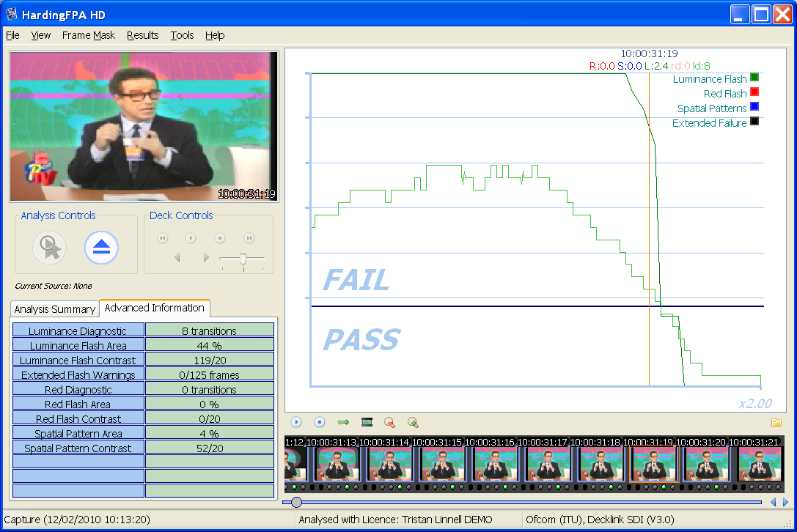
Task: Open the Tools menu
Action: [182, 35]
